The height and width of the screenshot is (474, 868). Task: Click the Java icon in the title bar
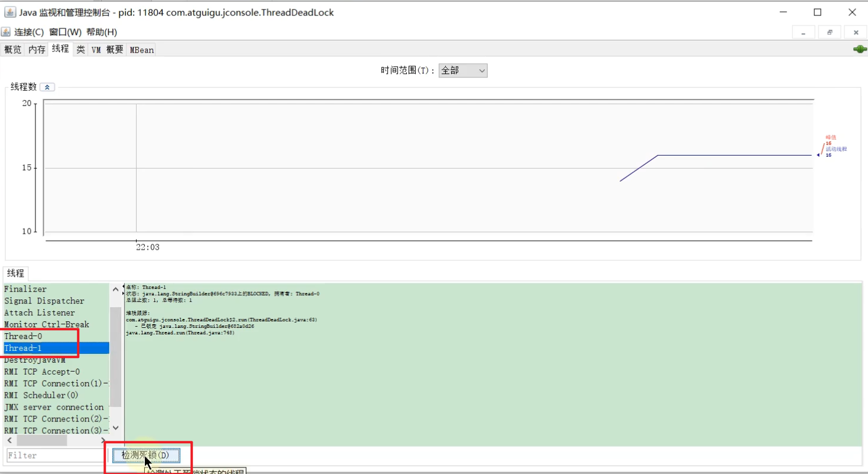[10, 12]
